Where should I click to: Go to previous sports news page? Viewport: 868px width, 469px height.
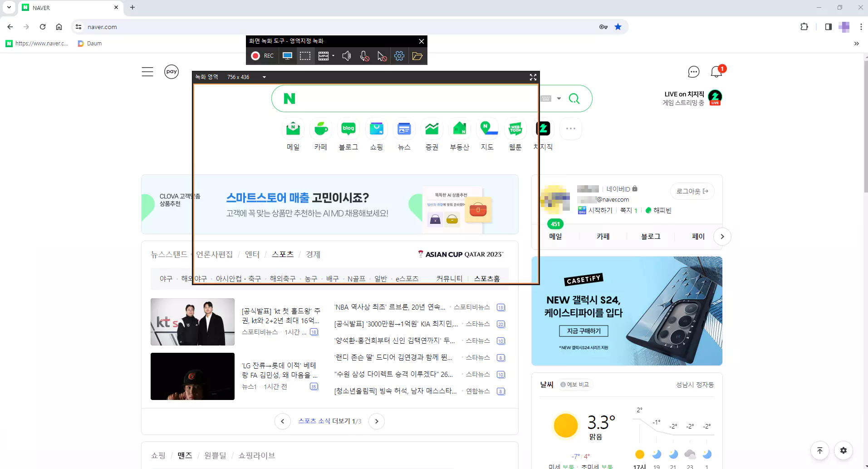click(x=283, y=421)
